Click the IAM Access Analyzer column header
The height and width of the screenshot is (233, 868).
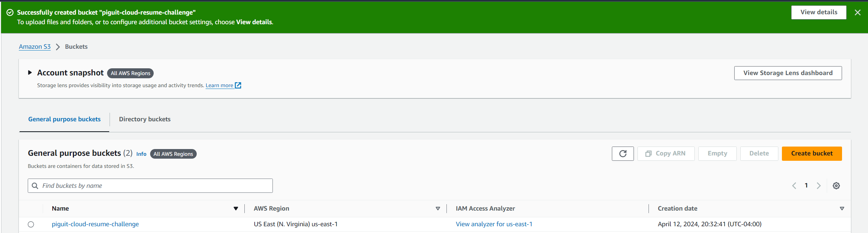pyautogui.click(x=485, y=208)
